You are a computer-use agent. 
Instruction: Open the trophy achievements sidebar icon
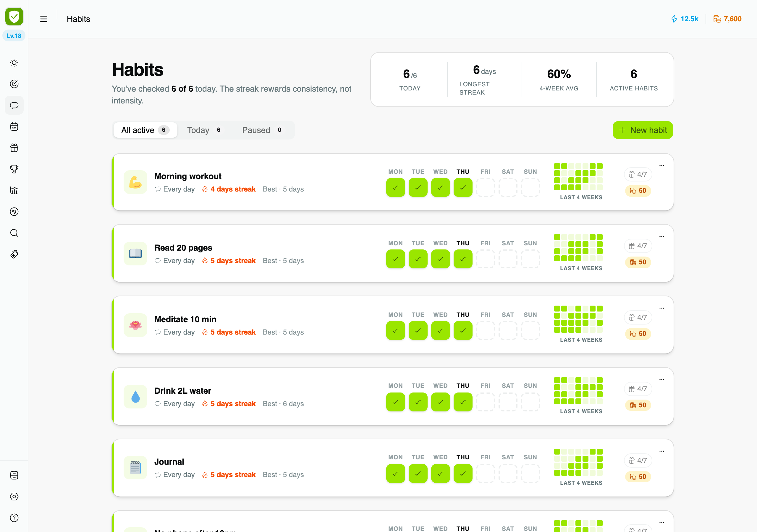click(14, 169)
